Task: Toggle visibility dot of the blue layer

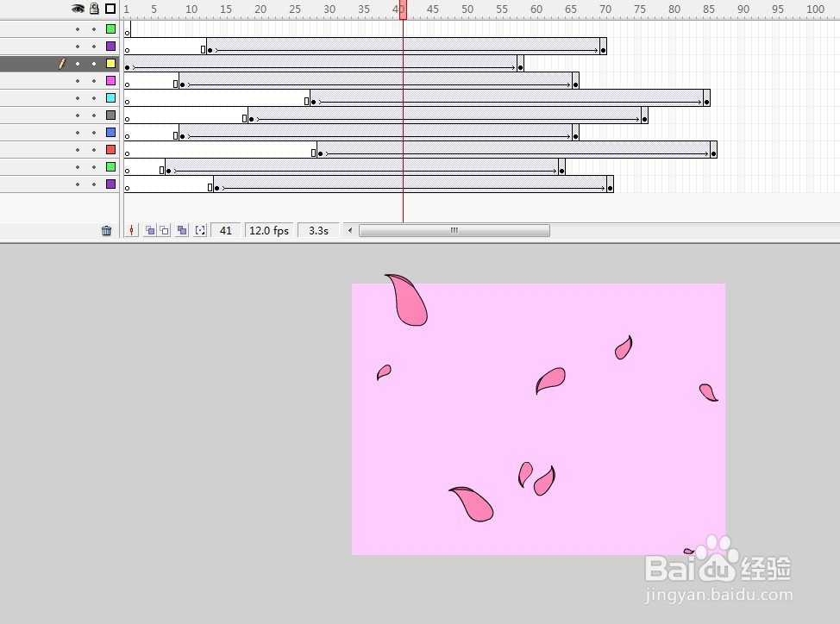Action: pos(78,132)
